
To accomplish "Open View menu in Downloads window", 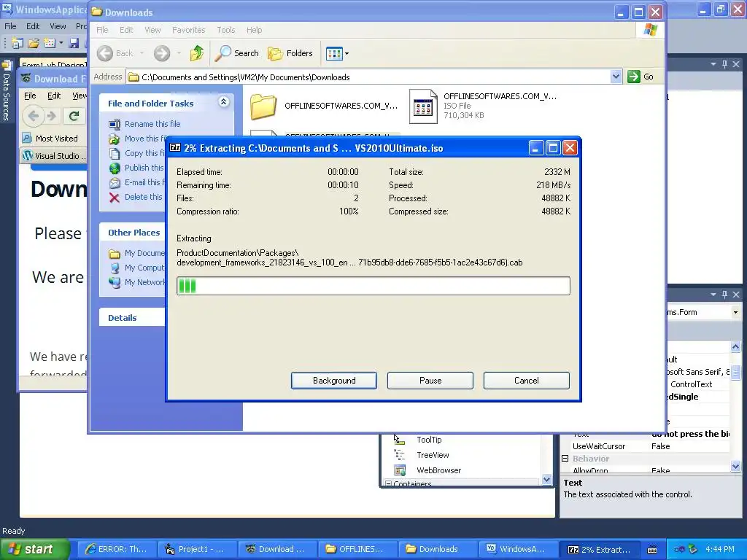I will (x=152, y=30).
